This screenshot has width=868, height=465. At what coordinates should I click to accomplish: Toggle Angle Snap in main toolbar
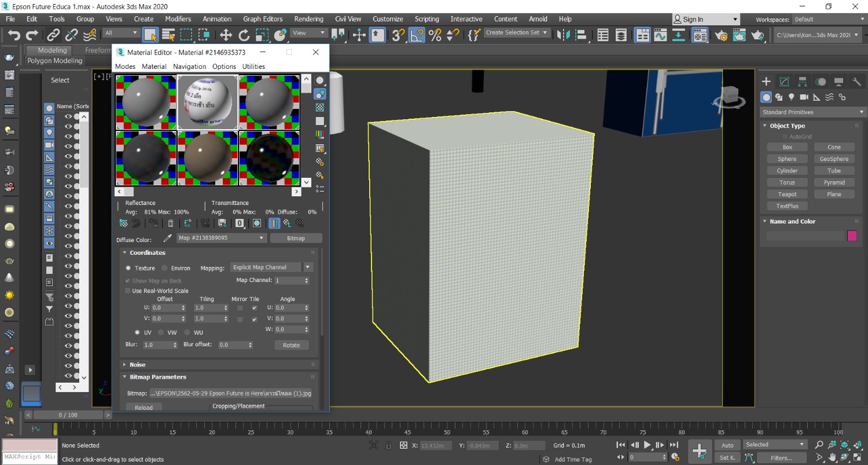click(417, 35)
